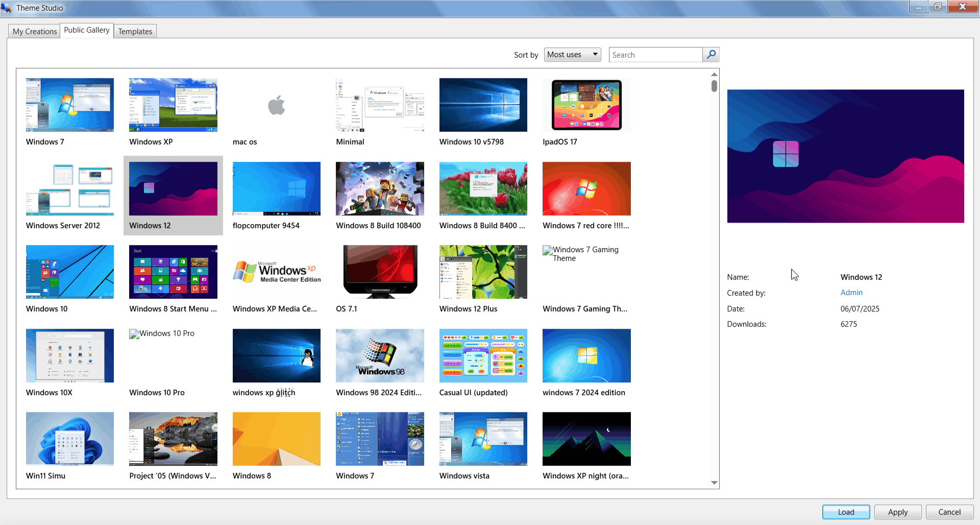Open the IpadOS 17 theme
This screenshot has height=525, width=980.
(x=586, y=105)
